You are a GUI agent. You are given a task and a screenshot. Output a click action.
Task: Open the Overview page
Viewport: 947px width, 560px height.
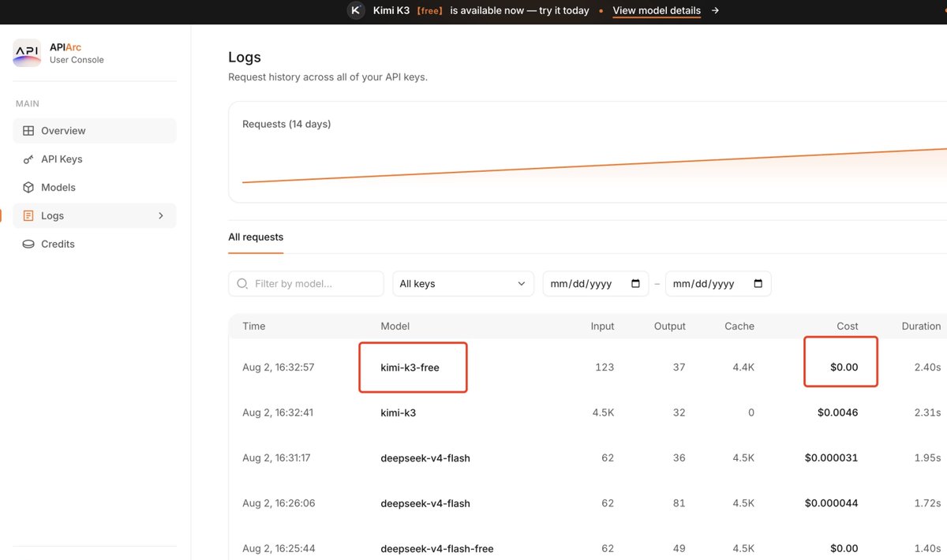[x=95, y=131]
